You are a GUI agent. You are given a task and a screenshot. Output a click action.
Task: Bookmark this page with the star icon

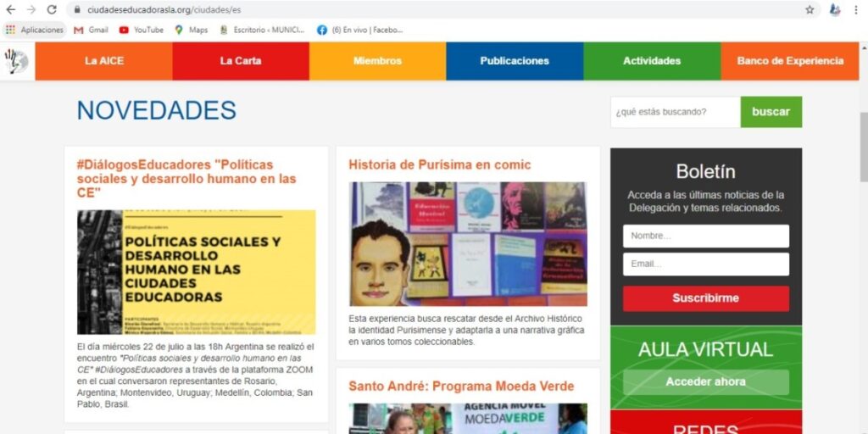click(810, 9)
